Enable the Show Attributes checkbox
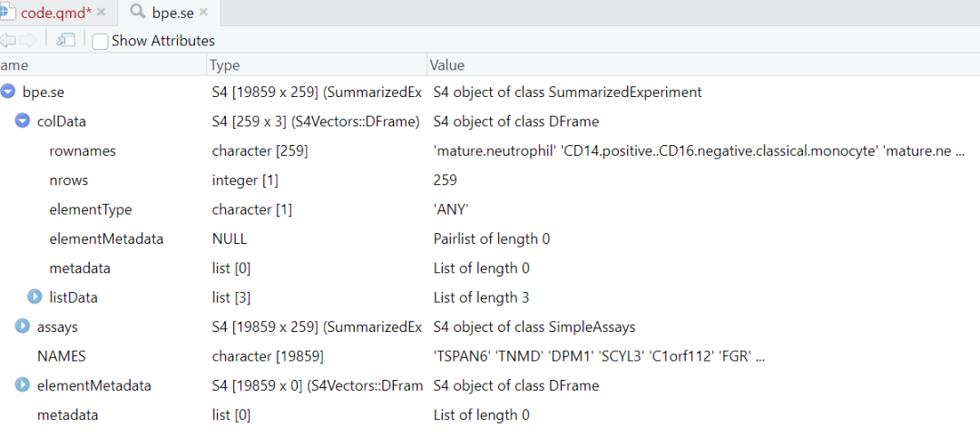This screenshot has width=980, height=437. 101,41
